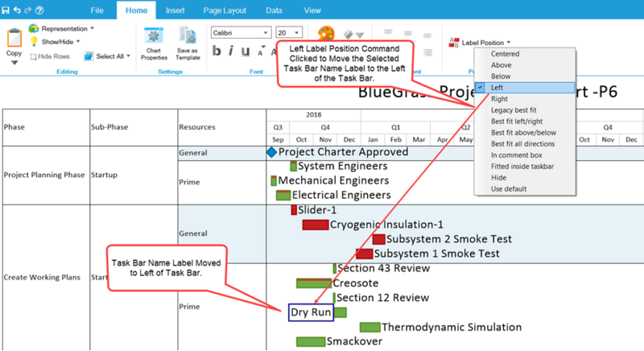Click the Electrical Engineers task label
The height and width of the screenshot is (351, 644).
[x=341, y=195]
